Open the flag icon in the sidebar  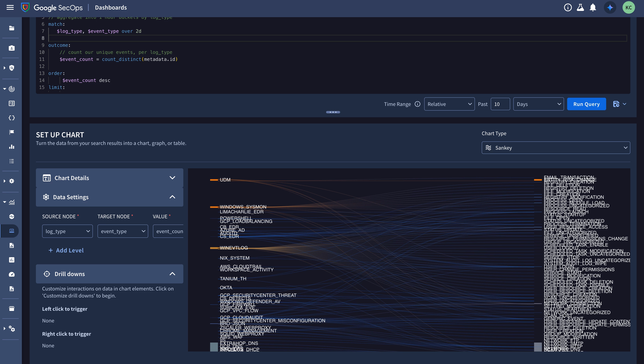pos(12,132)
